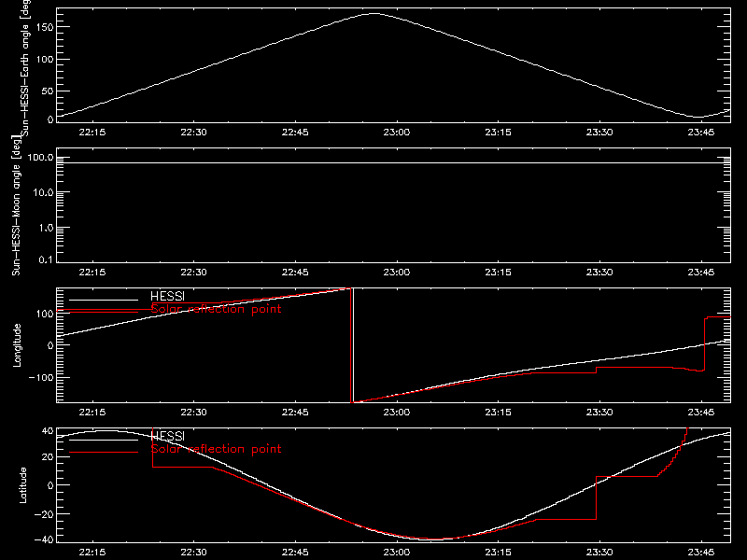Select 22:45 time label under Latitude plot
Screen dimensions: 747x560
click(295, 553)
